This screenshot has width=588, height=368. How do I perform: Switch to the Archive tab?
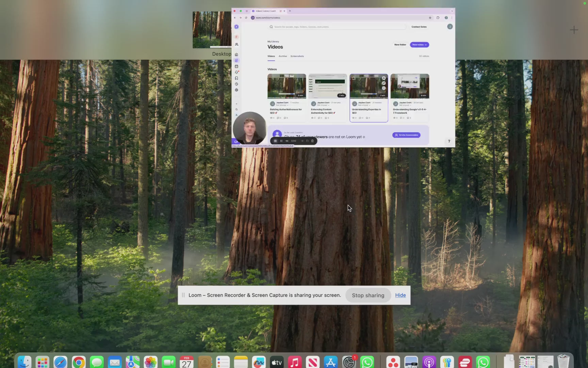[x=282, y=56]
